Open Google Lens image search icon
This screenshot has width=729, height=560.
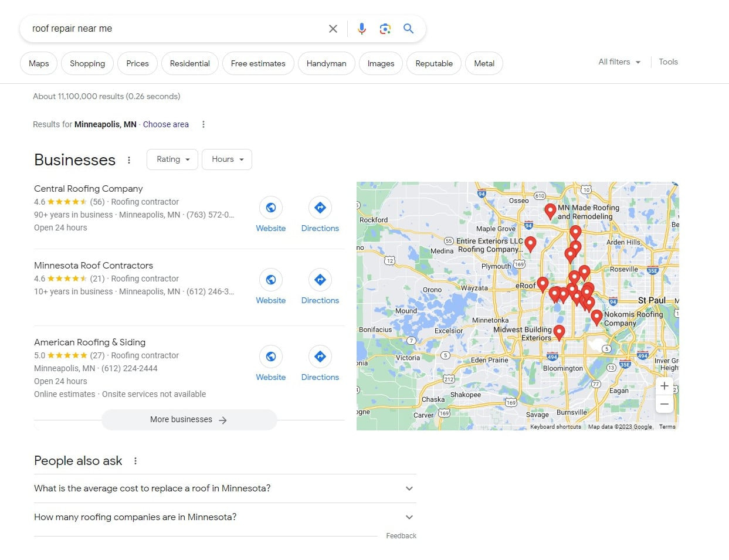385,29
